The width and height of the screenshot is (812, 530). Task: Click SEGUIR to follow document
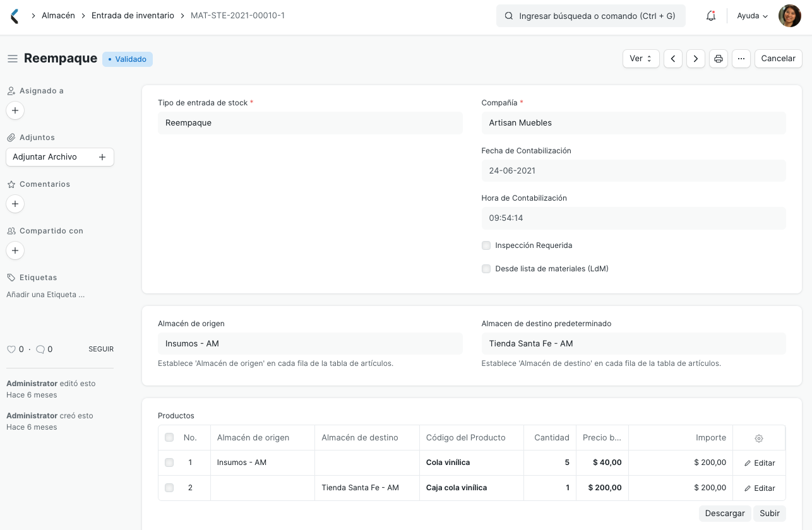(x=101, y=349)
